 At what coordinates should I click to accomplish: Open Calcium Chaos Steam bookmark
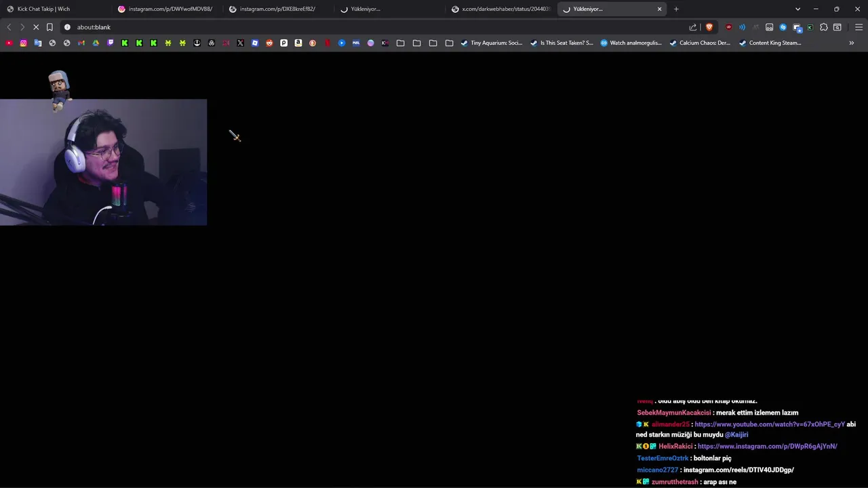tap(701, 43)
